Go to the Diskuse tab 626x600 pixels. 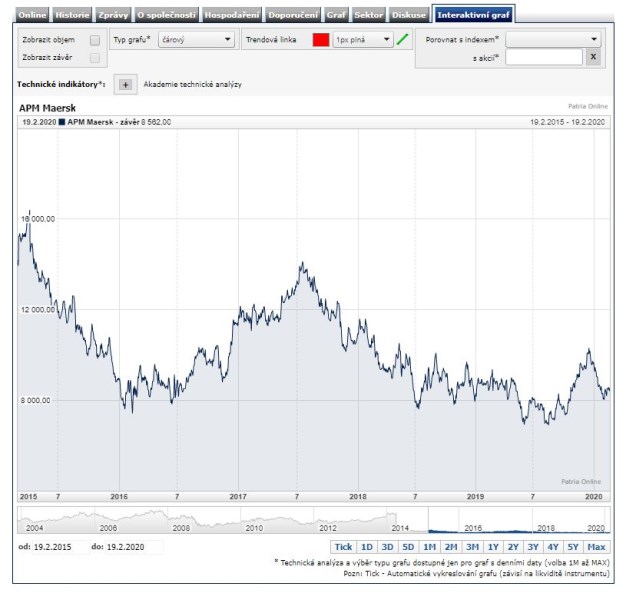coord(410,16)
